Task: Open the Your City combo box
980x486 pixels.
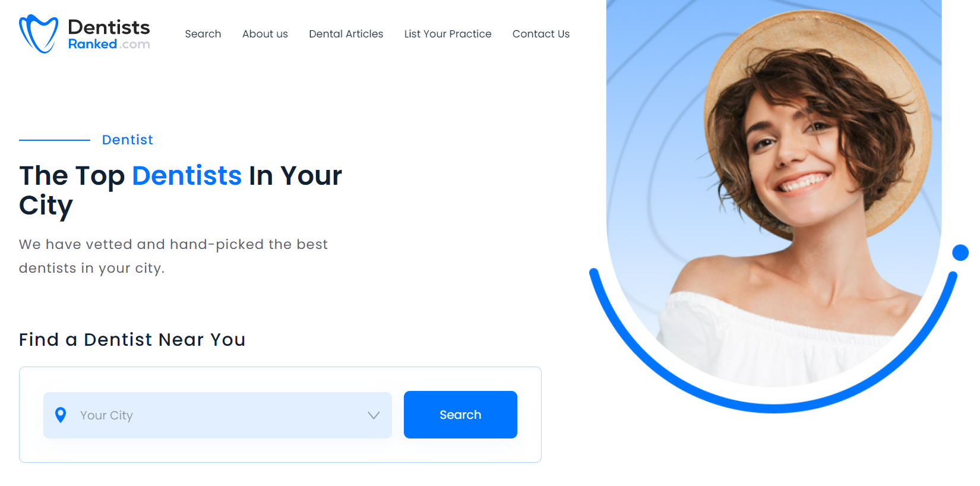Action: coord(217,415)
